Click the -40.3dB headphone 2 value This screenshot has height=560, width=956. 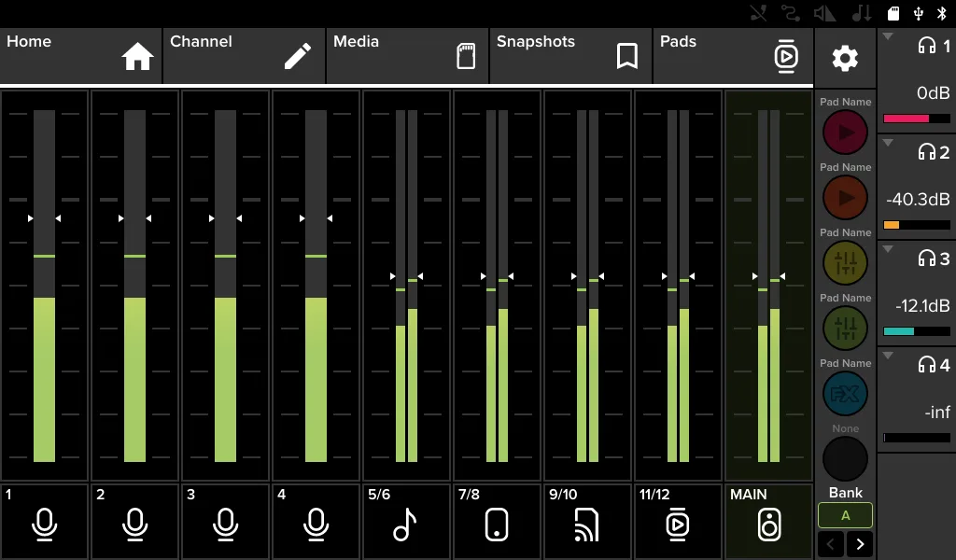tap(918, 199)
